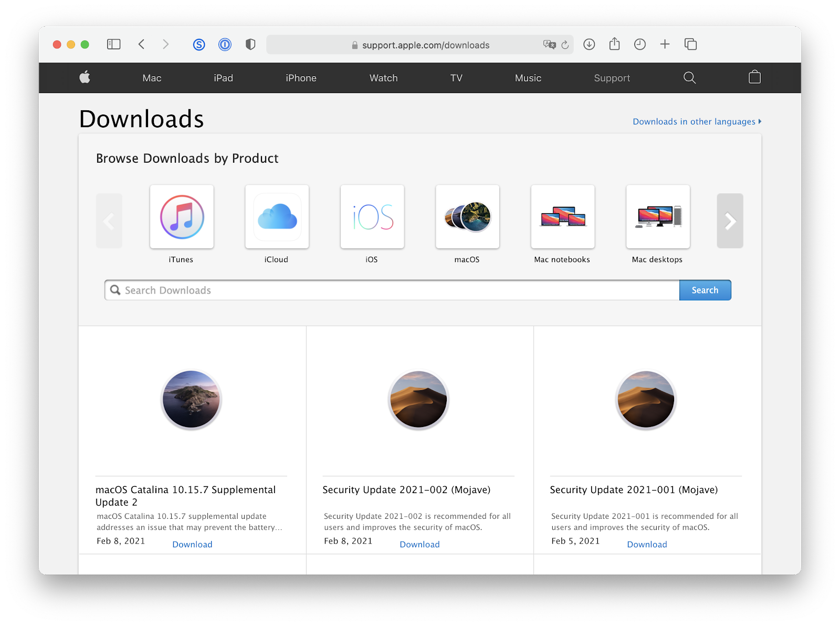The image size is (840, 626).
Task: Click the Apple logo in navigation bar
Action: [85, 77]
